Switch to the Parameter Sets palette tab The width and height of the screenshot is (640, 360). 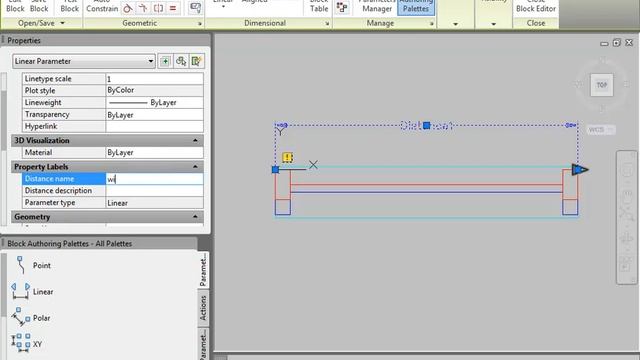(203, 344)
